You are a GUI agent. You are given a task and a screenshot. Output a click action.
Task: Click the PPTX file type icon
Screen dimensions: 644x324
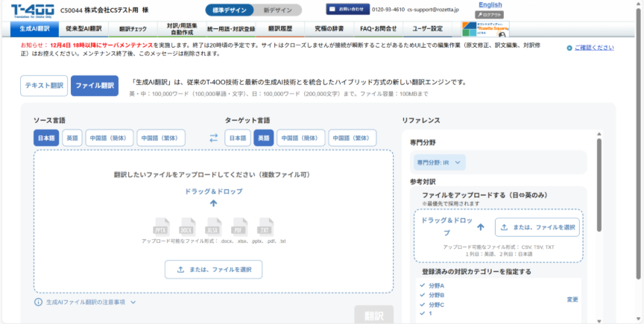pyautogui.click(x=162, y=226)
